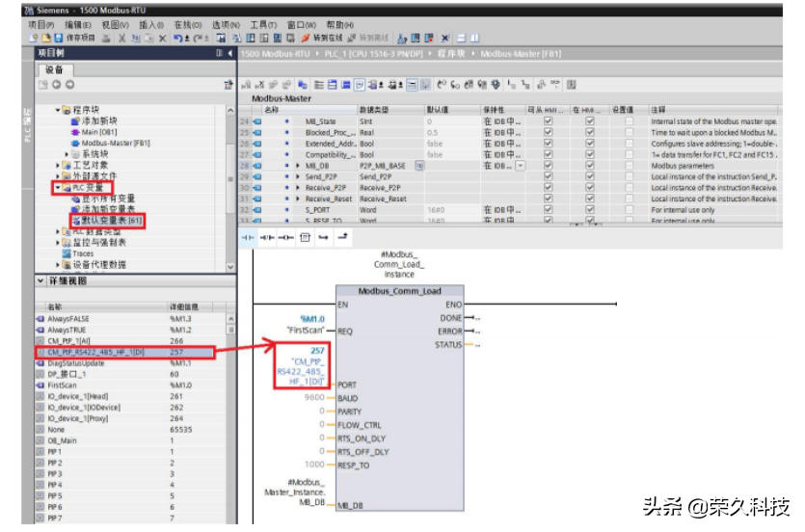Viewport: 805px width, 532px height.
Task: Split editor space horizontally
Action: [x=461, y=38]
